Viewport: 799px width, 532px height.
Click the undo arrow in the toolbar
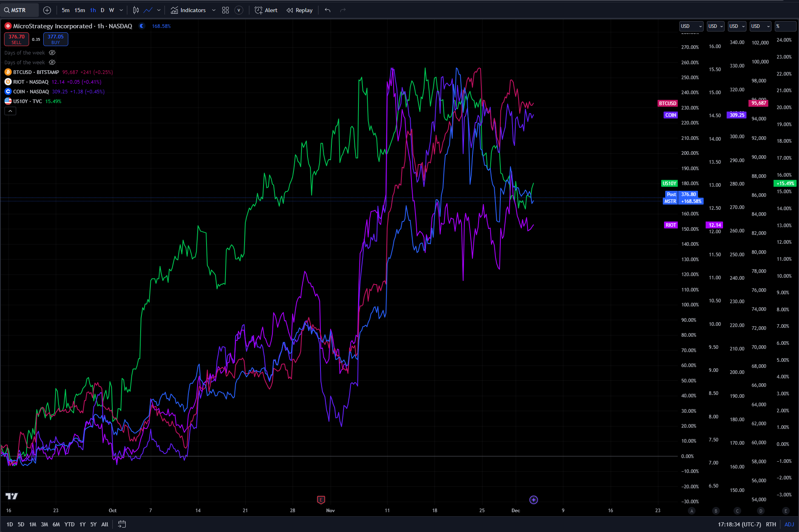pyautogui.click(x=327, y=10)
